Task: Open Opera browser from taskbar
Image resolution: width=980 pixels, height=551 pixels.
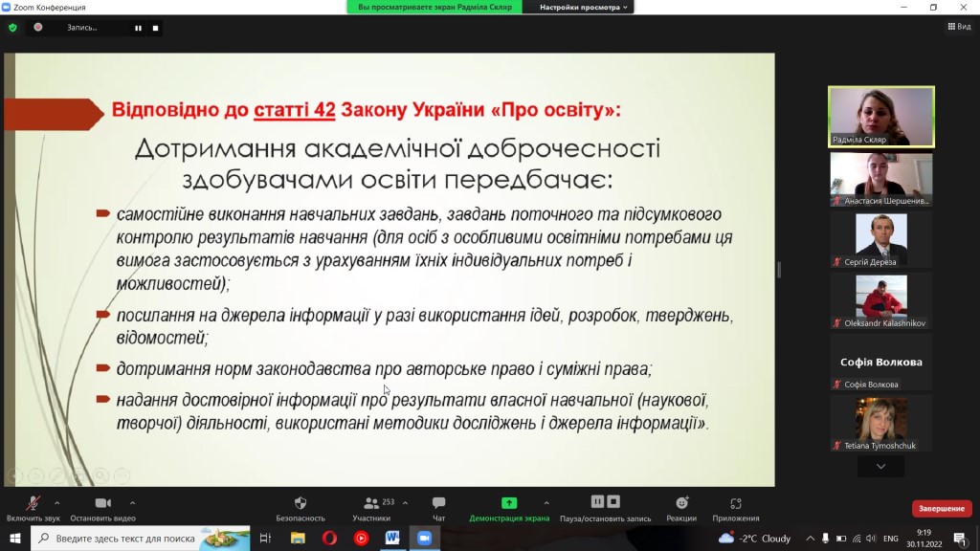Action: tap(329, 538)
